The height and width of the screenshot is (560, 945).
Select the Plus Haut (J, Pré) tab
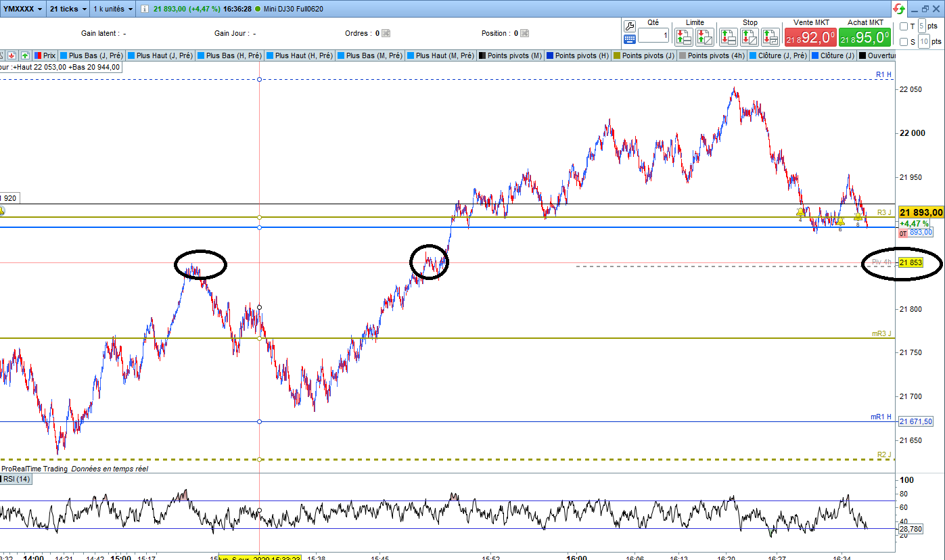161,55
